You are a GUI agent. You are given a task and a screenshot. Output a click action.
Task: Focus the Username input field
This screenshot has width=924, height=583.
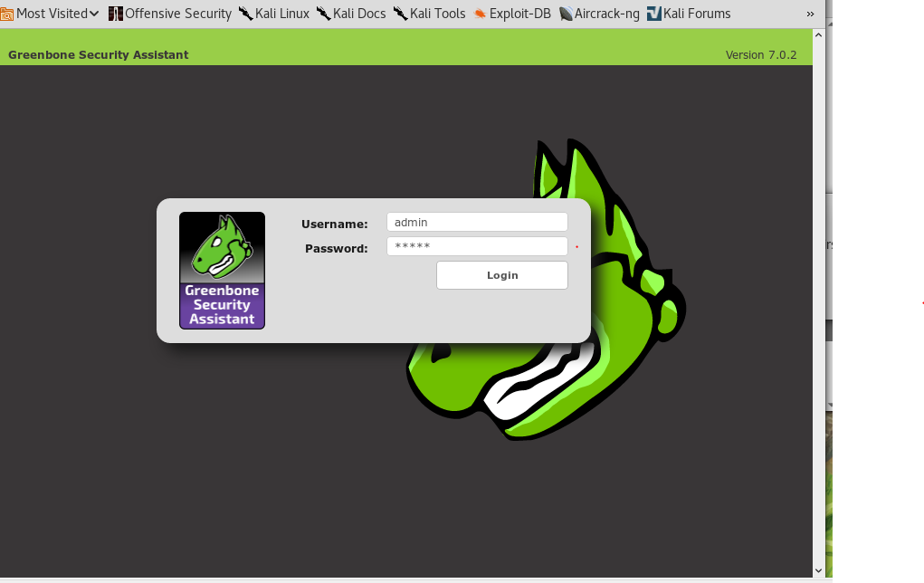point(477,222)
